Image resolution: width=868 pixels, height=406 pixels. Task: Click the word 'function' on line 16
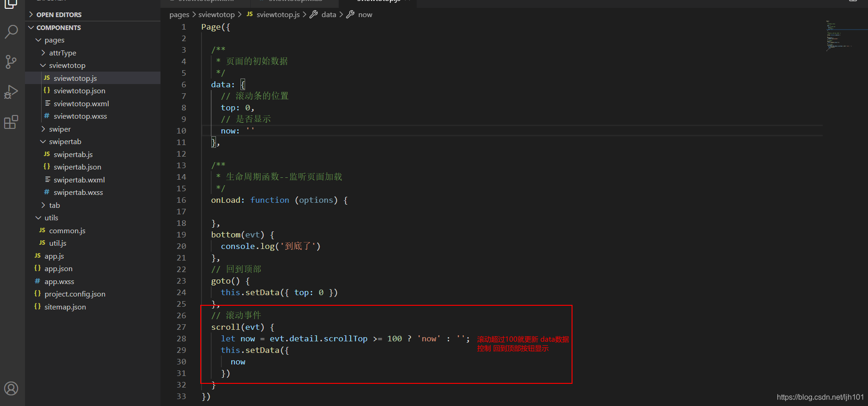[270, 200]
